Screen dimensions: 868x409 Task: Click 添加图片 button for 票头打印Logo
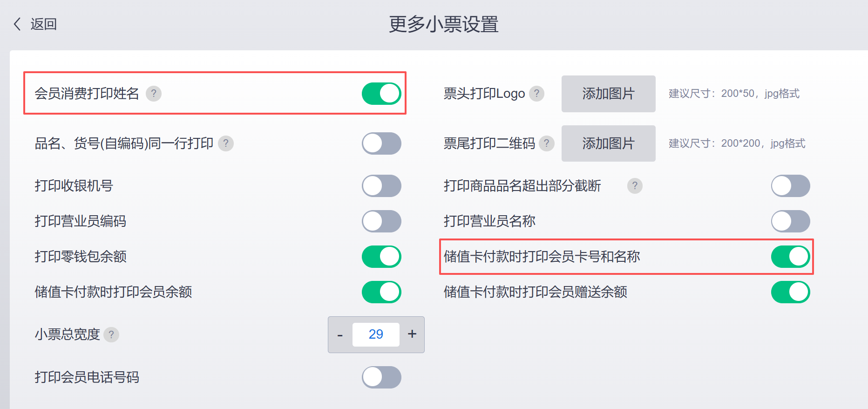coord(608,94)
